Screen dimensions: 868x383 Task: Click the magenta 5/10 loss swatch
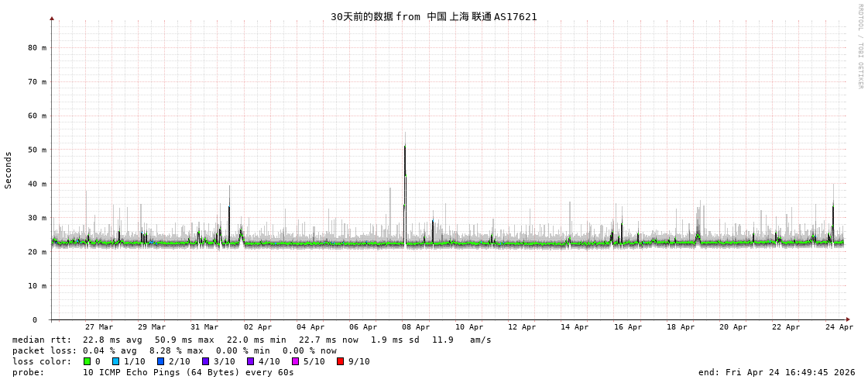(x=295, y=361)
